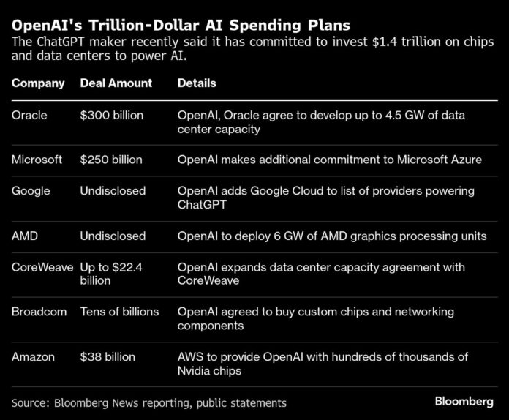Select the Deal Amount column header
509x420 pixels.
[116, 83]
